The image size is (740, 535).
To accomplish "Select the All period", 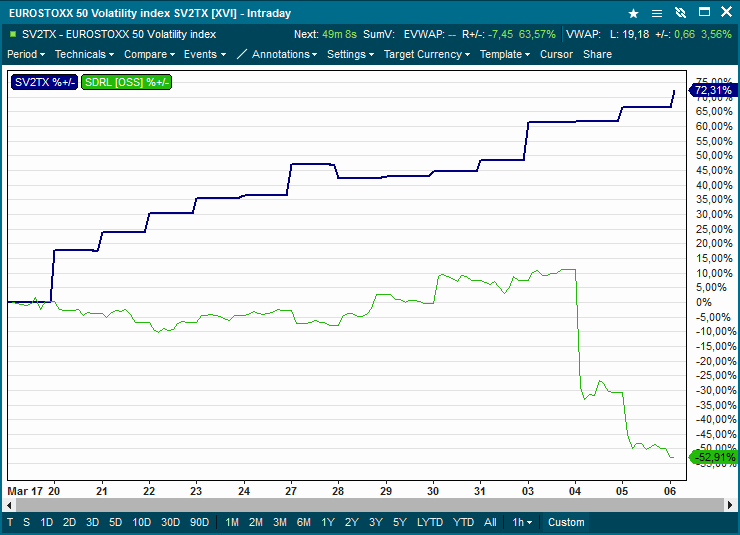I will [x=490, y=522].
